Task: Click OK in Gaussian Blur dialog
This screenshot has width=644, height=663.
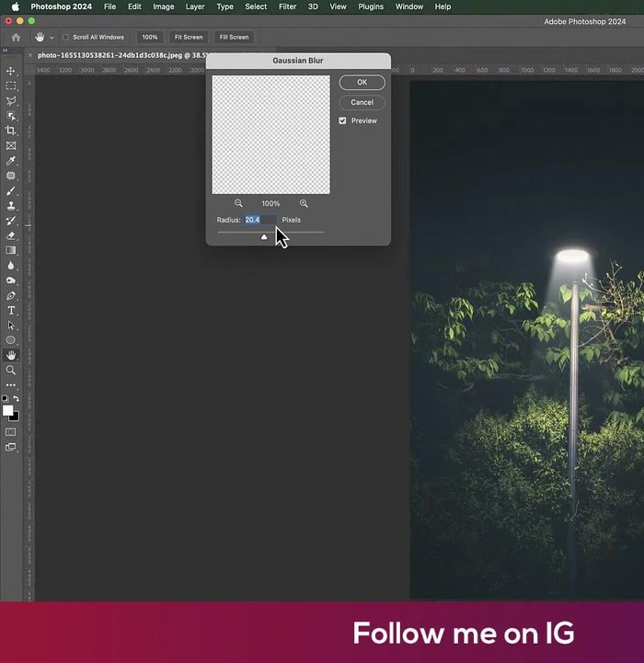Action: click(x=362, y=82)
